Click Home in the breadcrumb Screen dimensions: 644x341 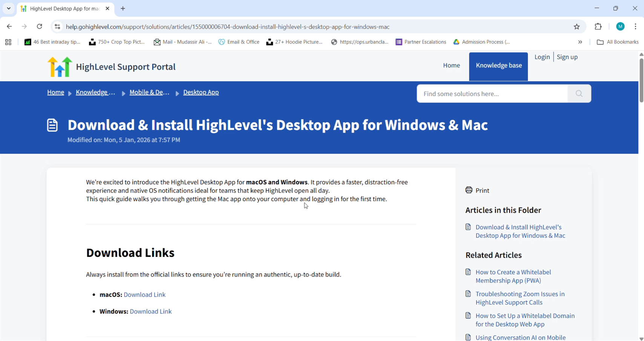click(x=55, y=92)
